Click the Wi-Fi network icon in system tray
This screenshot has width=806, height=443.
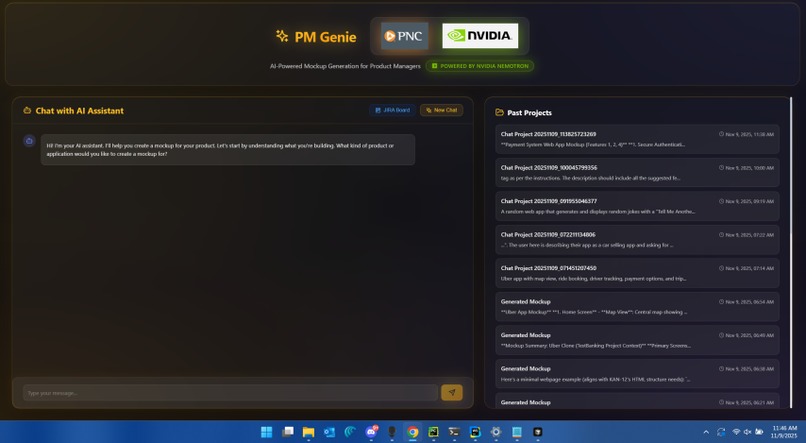(736, 432)
